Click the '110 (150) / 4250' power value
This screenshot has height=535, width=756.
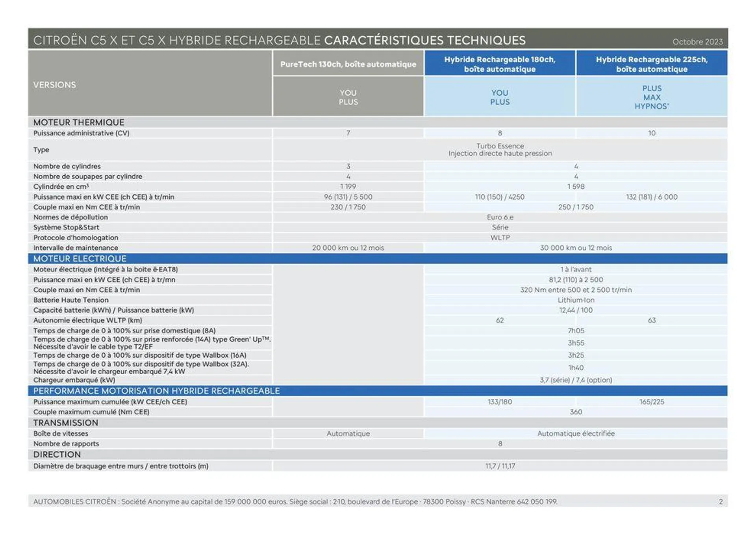(500, 197)
